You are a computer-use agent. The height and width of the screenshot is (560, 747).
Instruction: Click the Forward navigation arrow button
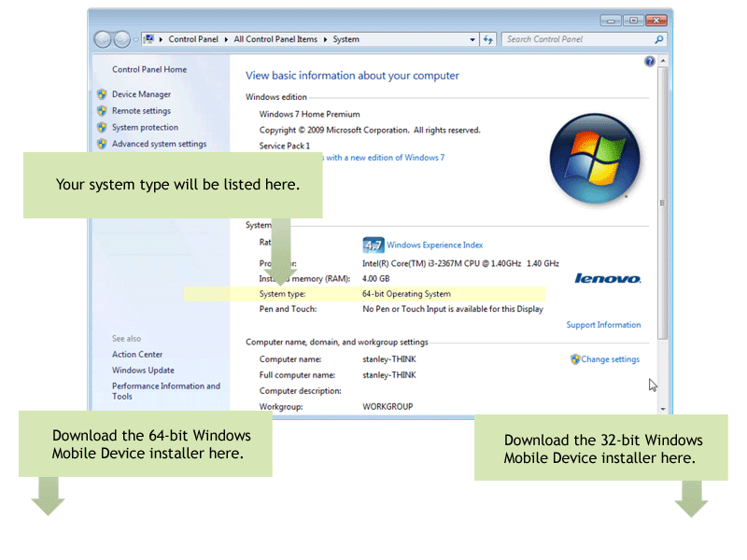[x=122, y=39]
